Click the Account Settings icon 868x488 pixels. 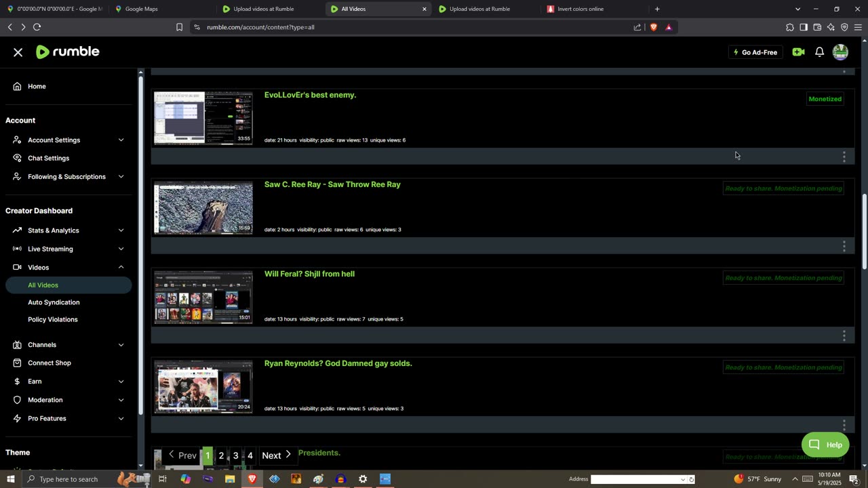[x=17, y=140]
